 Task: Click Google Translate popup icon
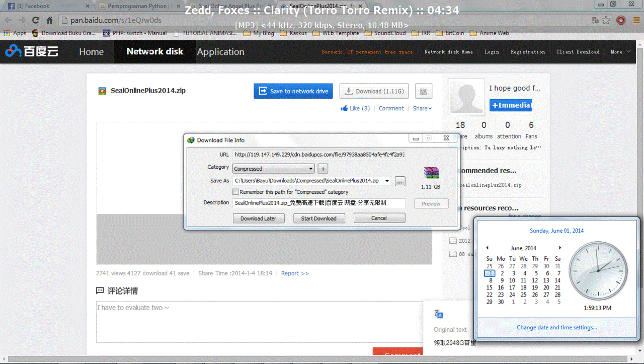coord(439,314)
